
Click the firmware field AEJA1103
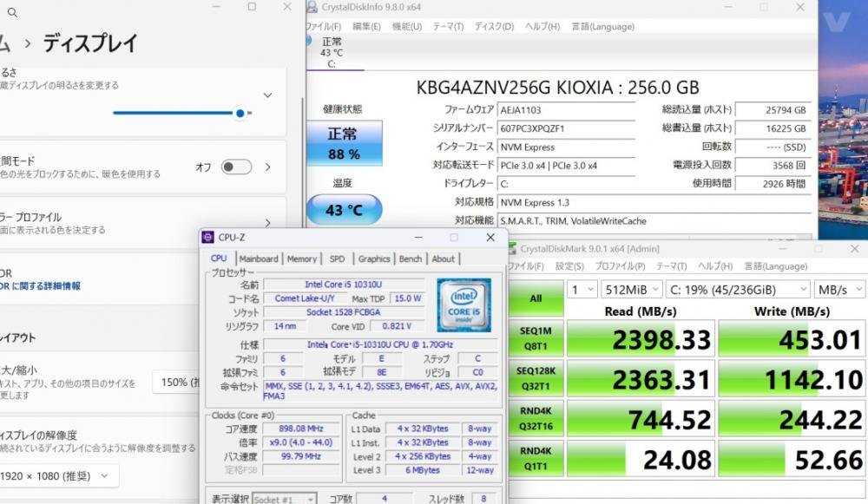[x=566, y=110]
